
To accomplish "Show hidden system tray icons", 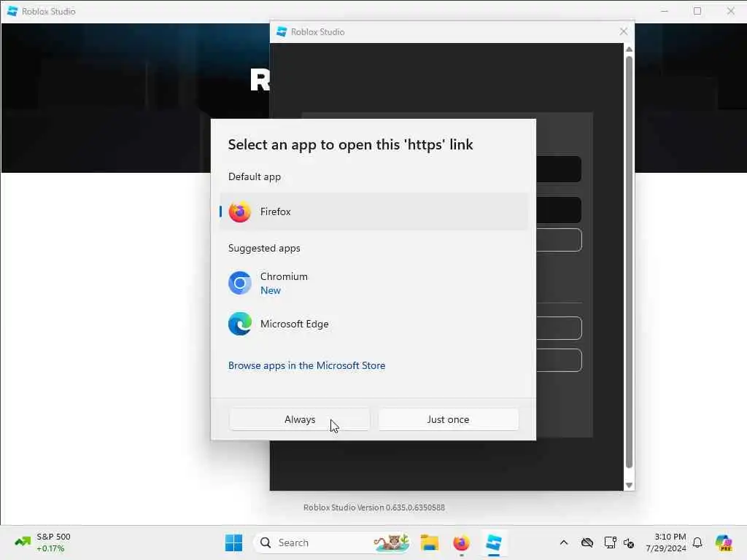I will 564,542.
